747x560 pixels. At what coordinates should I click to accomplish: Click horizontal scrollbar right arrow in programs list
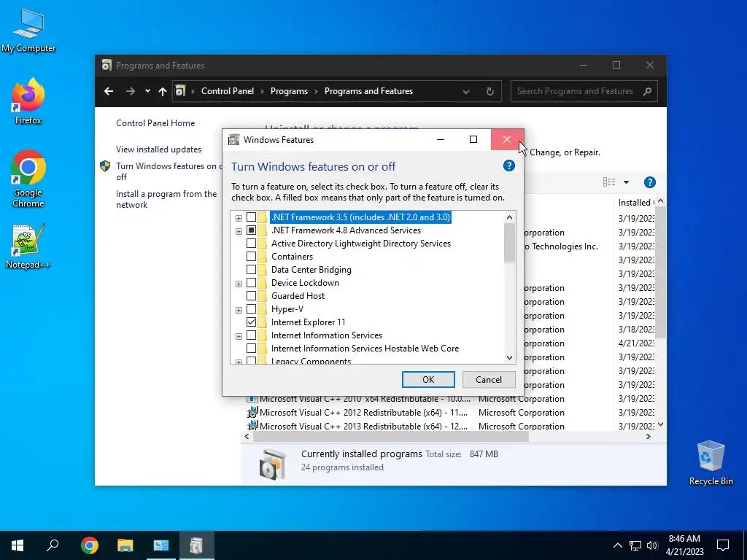(648, 436)
